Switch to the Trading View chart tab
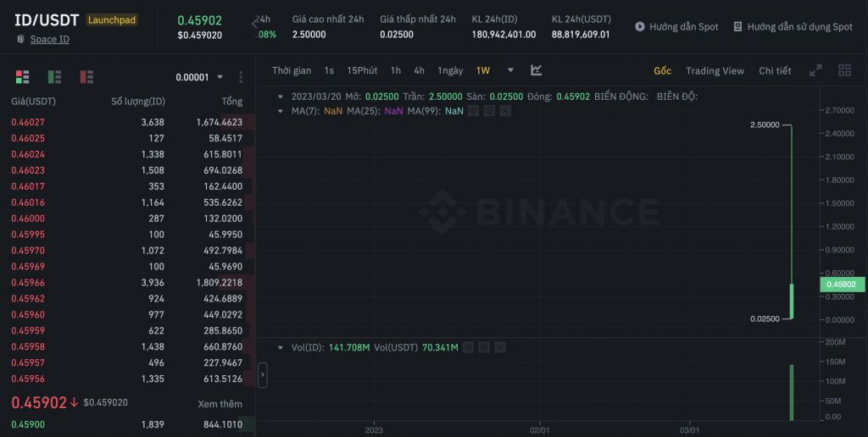This screenshot has height=437, width=868. coord(715,71)
